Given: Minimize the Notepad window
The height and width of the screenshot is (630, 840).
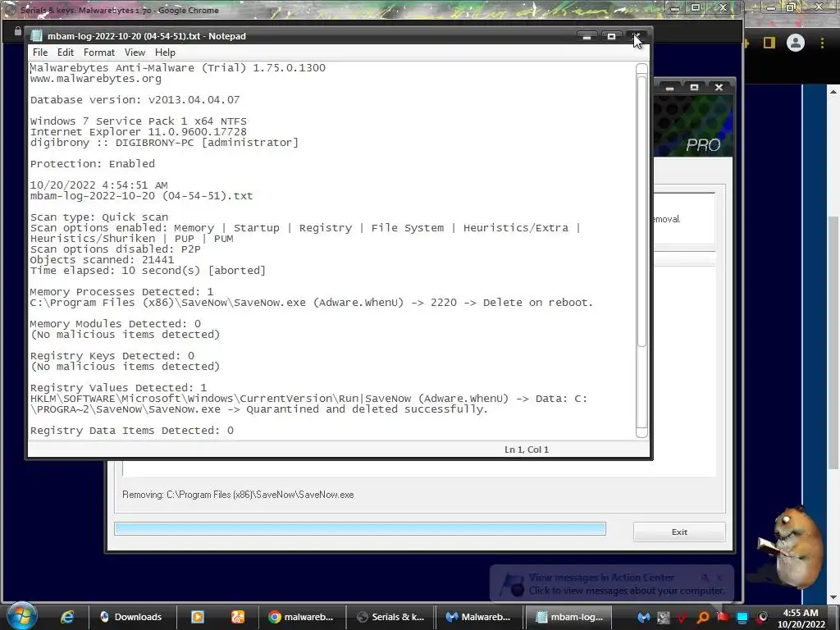Looking at the screenshot, I should click(587, 36).
